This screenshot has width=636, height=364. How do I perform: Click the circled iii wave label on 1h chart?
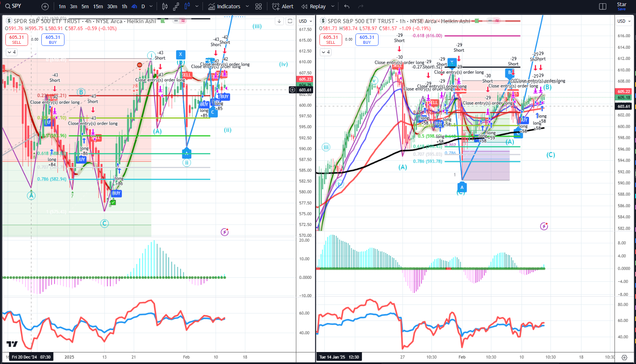pos(326,147)
